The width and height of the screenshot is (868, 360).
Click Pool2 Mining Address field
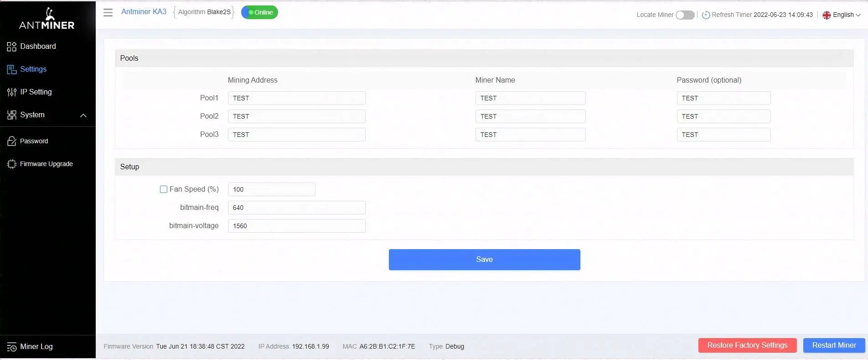point(296,116)
